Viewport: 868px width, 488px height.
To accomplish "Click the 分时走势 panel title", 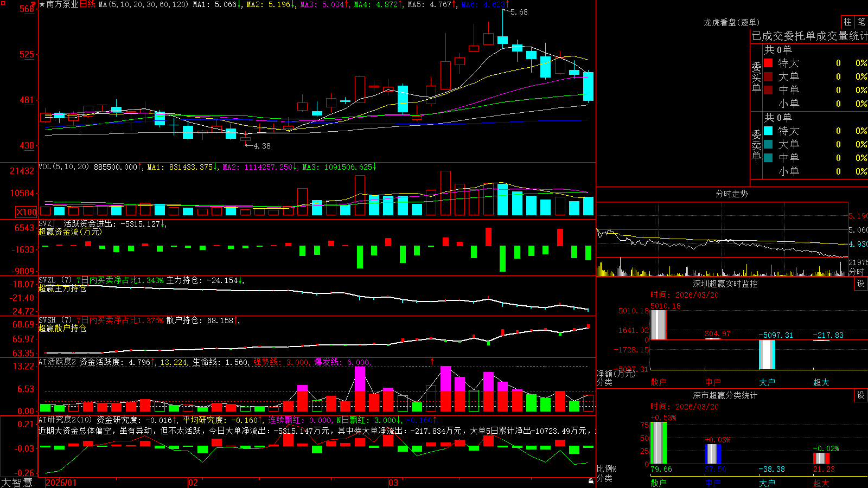I will [731, 194].
